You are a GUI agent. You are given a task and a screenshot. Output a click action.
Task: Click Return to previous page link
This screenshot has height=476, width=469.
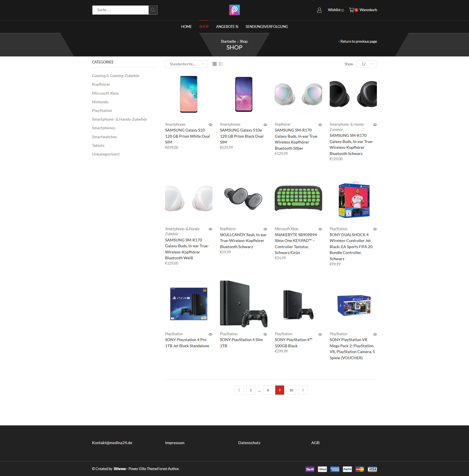(358, 41)
